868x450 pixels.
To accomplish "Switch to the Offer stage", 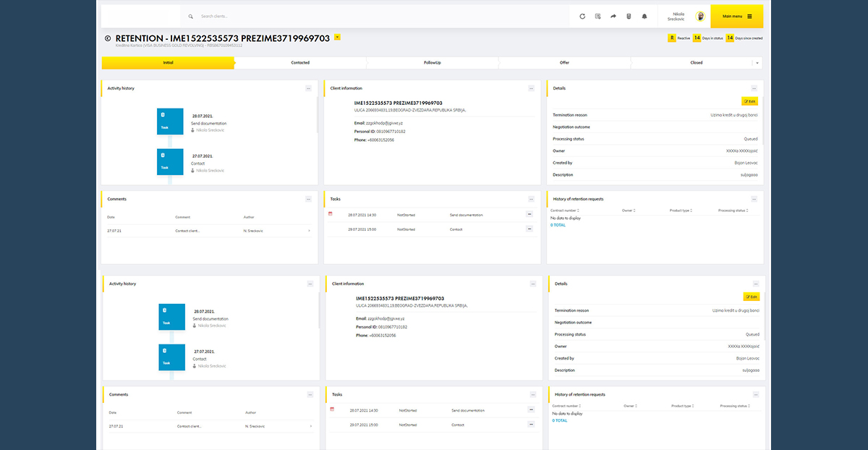I will (x=564, y=63).
